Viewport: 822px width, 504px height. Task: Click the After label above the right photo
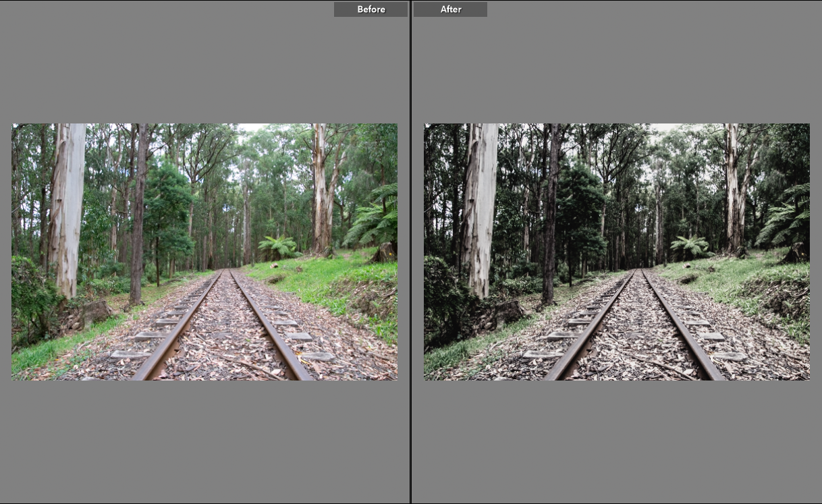(450, 9)
